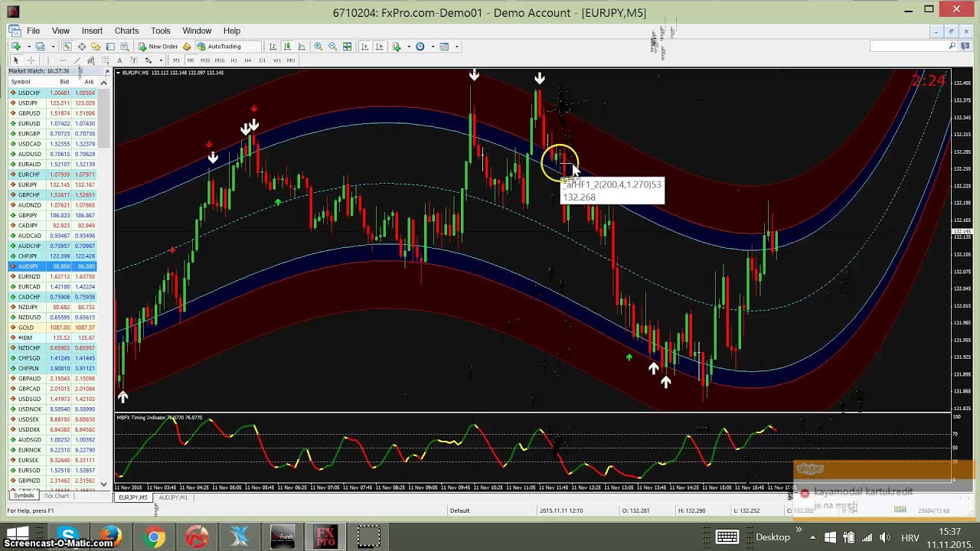Toggle the Market Watch toolbar icon
Screen dimensions: 980x551
pos(67,47)
